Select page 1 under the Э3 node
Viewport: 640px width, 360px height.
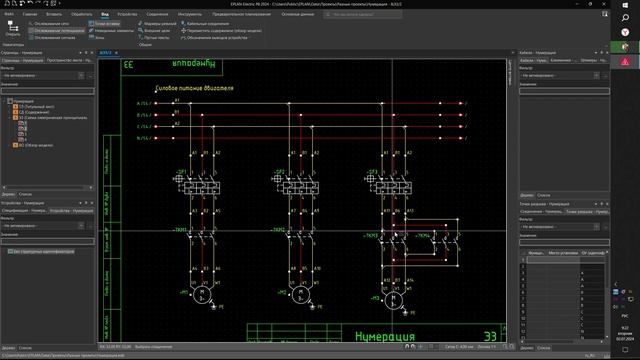[23, 123]
